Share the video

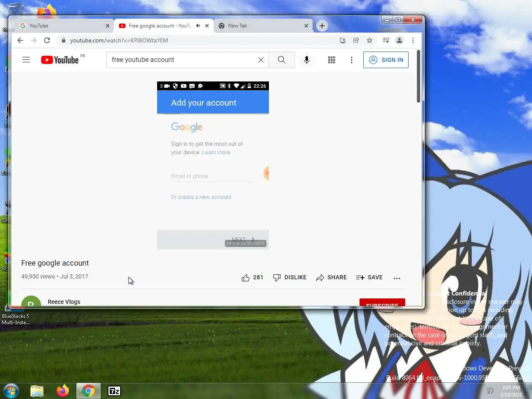[x=331, y=277]
